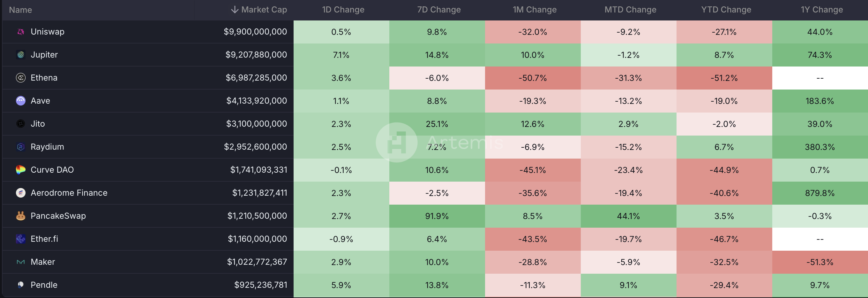This screenshot has width=868, height=298.
Task: Click the Jupiter token logo icon
Action: pos(20,55)
